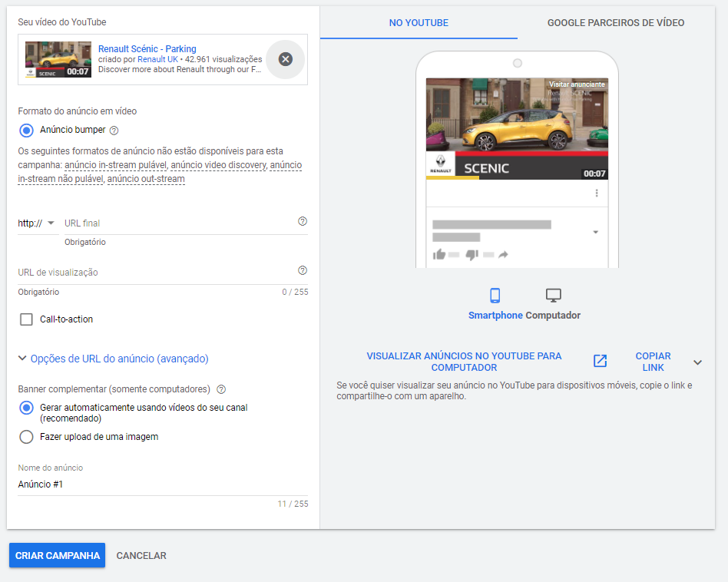Edit the Nome do anúncio field

point(163,484)
